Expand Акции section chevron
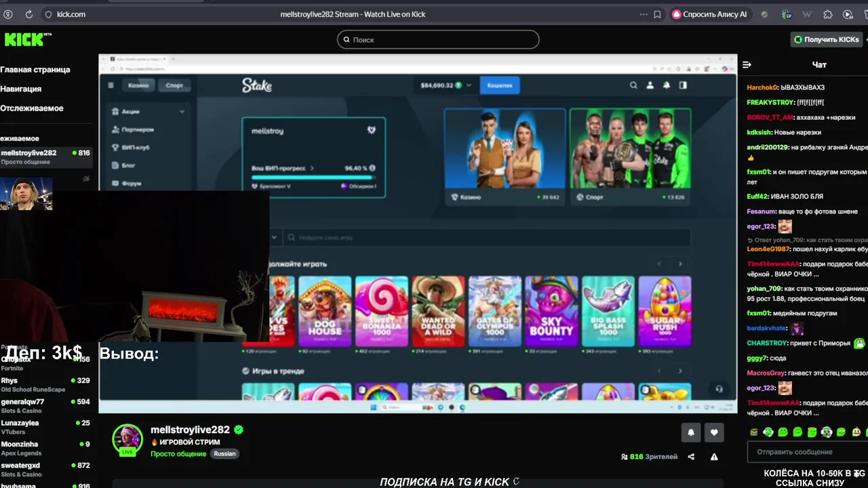 click(x=182, y=111)
